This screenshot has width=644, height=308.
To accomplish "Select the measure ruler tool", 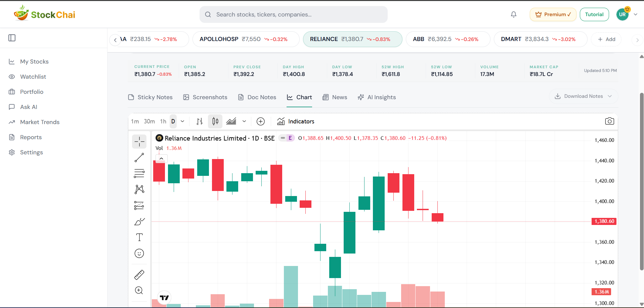I will [139, 274].
